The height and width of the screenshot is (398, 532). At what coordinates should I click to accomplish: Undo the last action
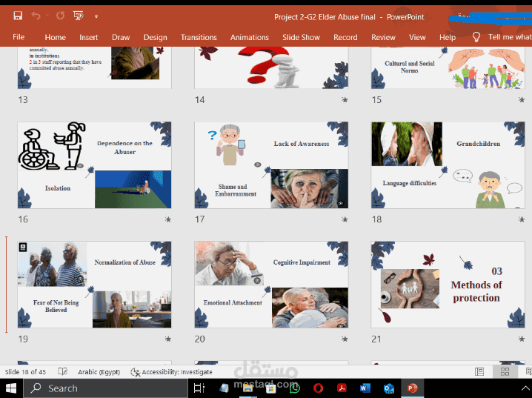[36, 16]
